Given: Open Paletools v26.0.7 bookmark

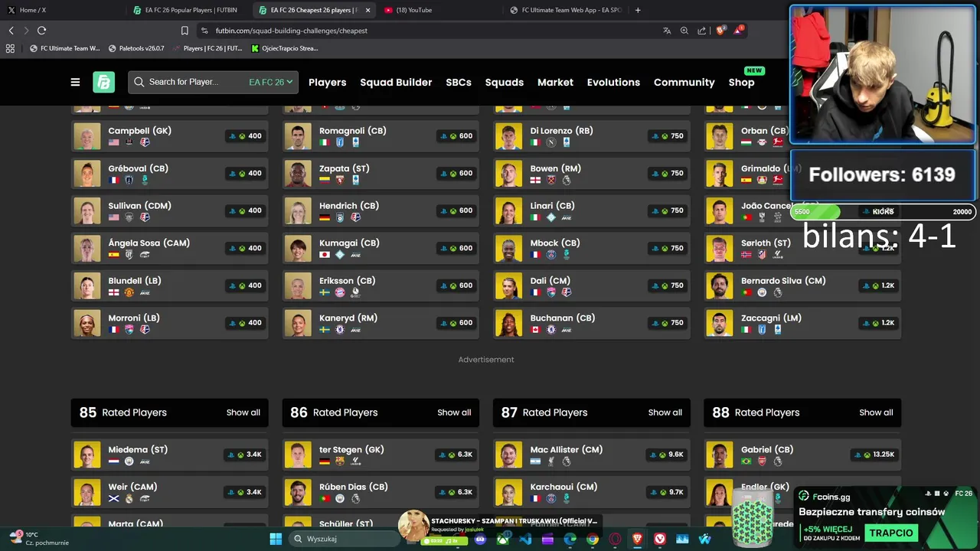Looking at the screenshot, I should pos(136,48).
